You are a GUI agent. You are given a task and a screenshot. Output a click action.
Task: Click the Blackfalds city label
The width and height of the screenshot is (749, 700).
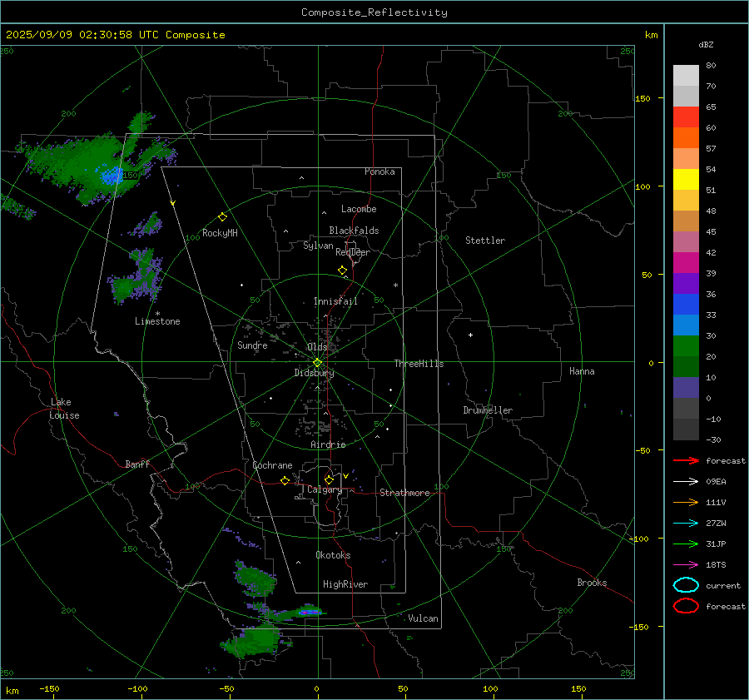tap(354, 231)
